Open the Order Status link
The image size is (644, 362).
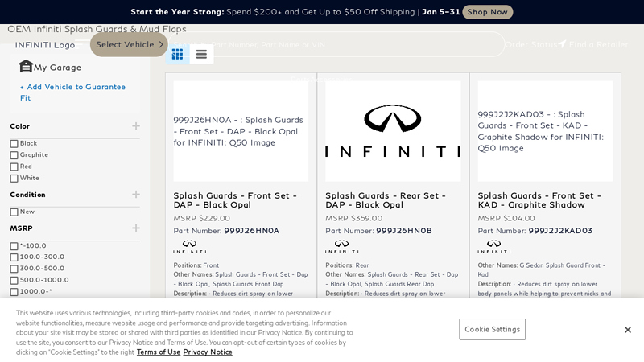530,44
